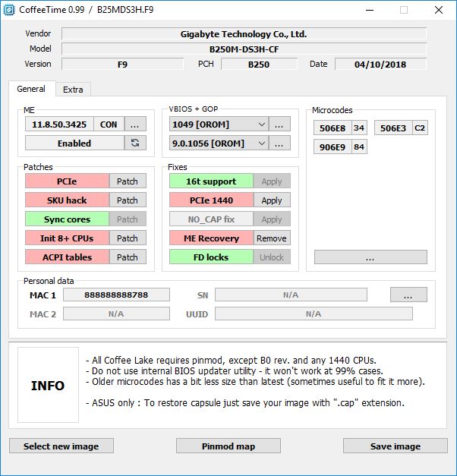Click the CON ME type field
Screen dimensions: 457x476
click(109, 125)
